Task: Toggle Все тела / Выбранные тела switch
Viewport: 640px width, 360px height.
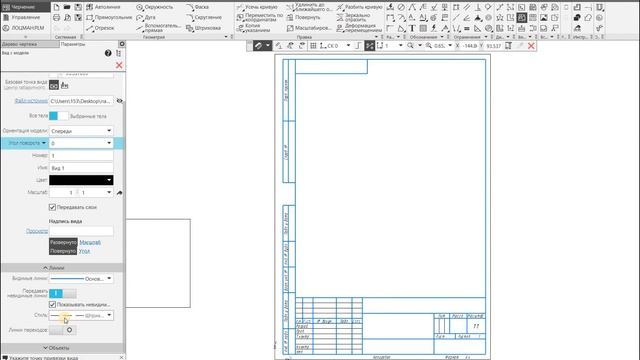Action: coord(58,116)
